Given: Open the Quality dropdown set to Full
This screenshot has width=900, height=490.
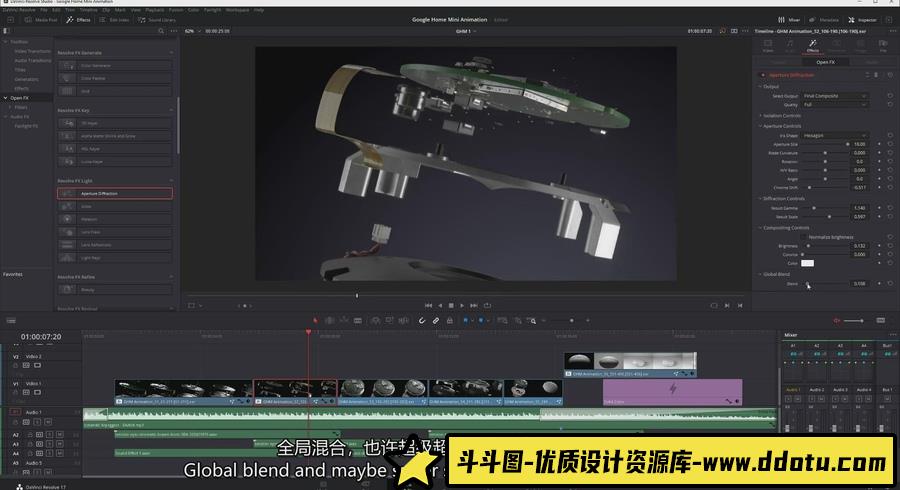Looking at the screenshot, I should point(835,104).
